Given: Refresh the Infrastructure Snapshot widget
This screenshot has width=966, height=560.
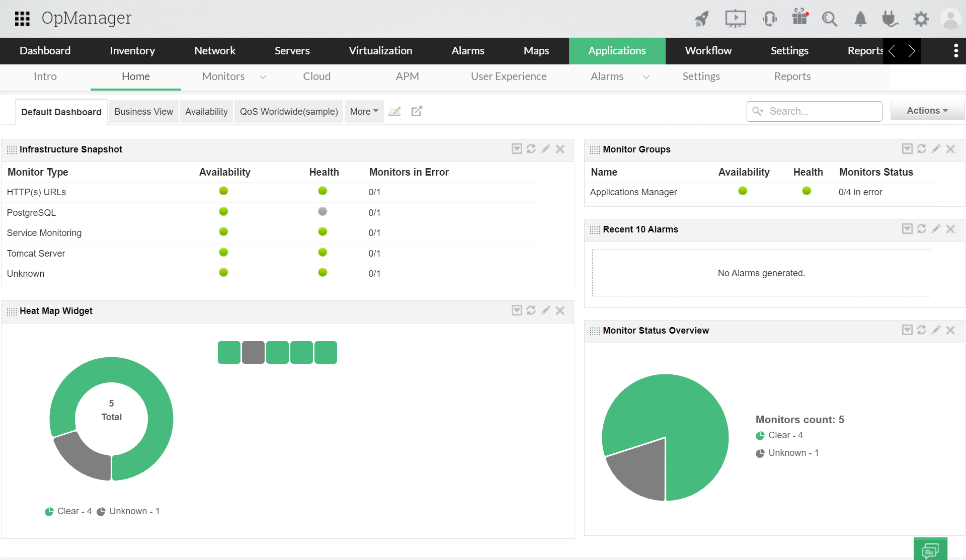Looking at the screenshot, I should [531, 149].
